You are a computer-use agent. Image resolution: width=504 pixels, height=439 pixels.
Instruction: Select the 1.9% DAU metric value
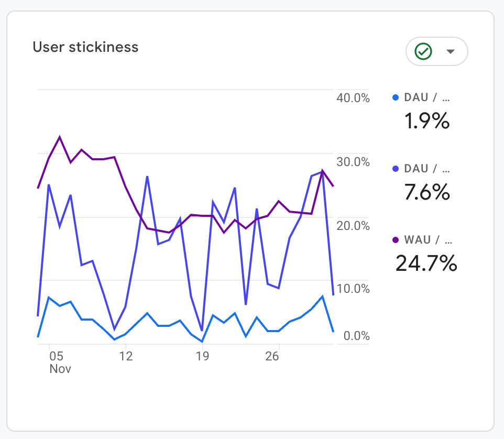(426, 122)
